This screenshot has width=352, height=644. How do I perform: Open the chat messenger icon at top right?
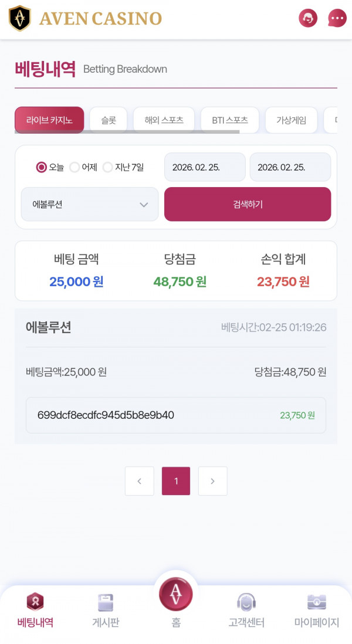pos(337,18)
